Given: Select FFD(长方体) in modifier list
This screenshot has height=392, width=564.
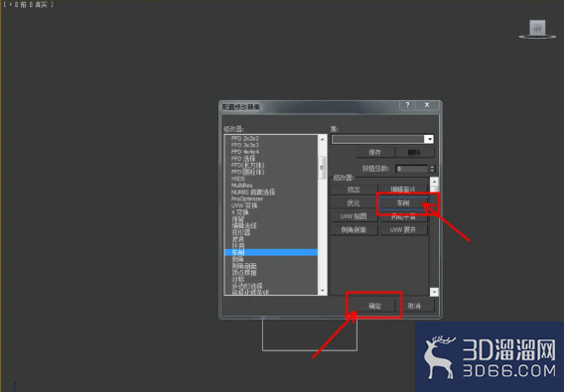Looking at the screenshot, I should click(x=247, y=166).
